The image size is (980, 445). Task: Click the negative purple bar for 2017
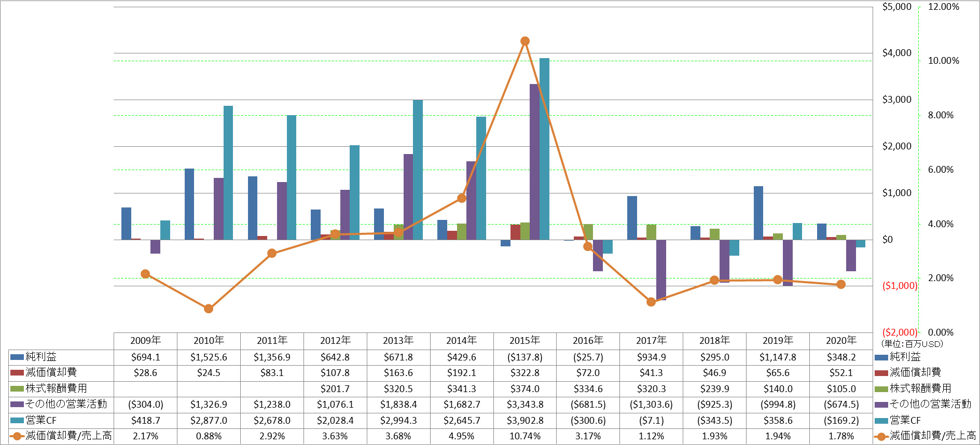[661, 270]
